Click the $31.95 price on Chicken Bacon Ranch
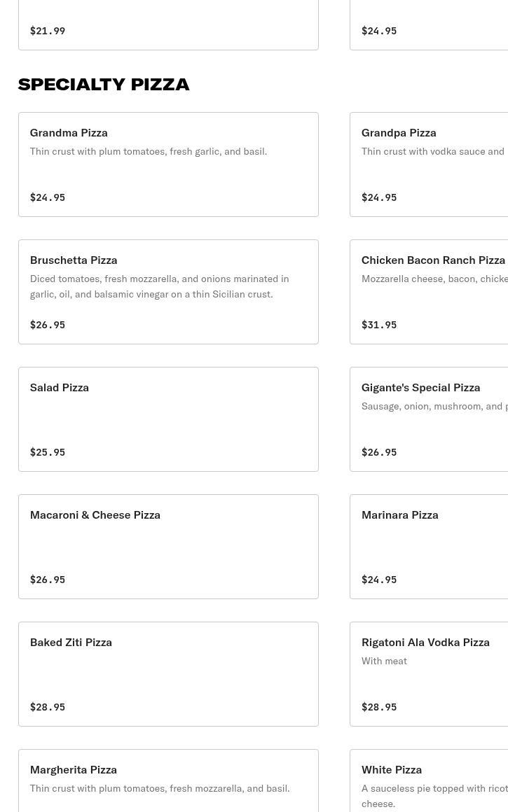 coord(379,325)
